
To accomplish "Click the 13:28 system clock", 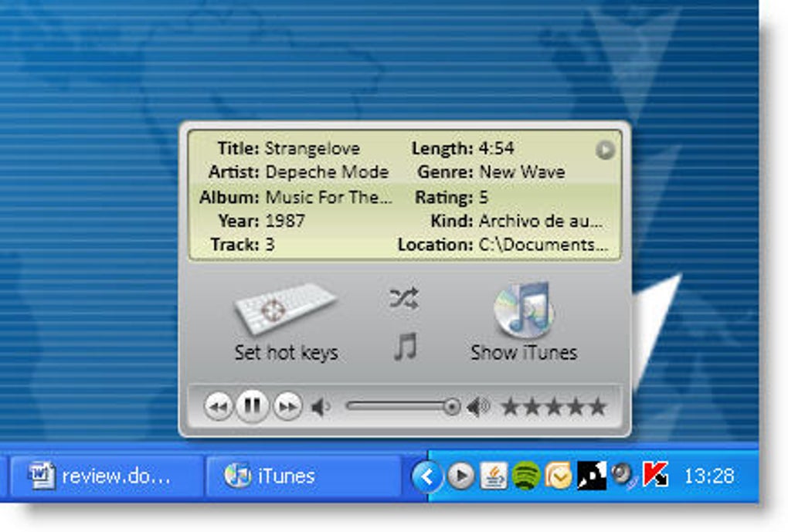I will 709,475.
